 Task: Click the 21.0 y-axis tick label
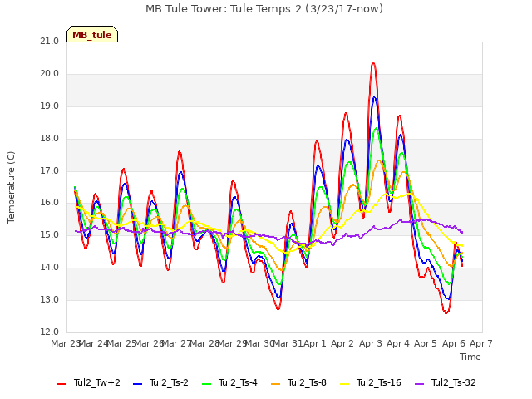click(x=50, y=42)
